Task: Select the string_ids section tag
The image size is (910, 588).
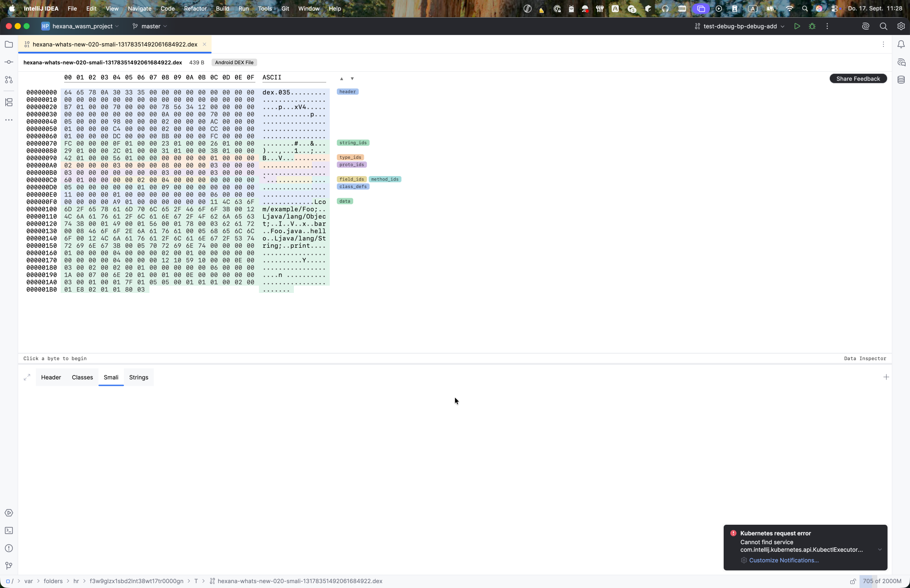Action: point(353,143)
